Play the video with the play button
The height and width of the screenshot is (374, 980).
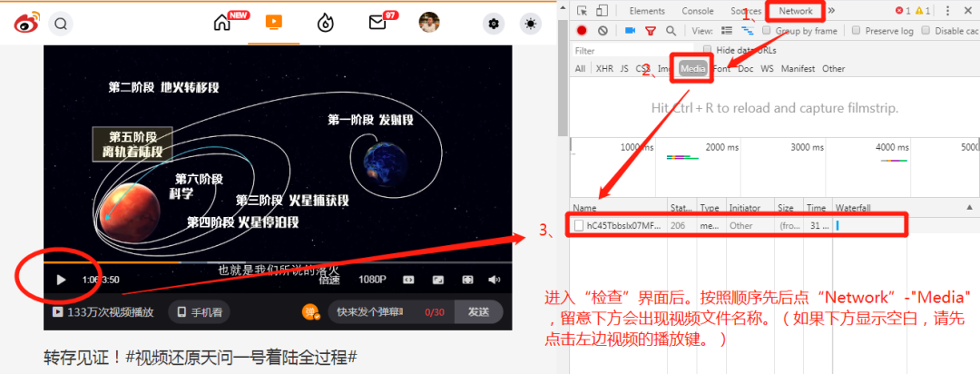[x=62, y=280]
